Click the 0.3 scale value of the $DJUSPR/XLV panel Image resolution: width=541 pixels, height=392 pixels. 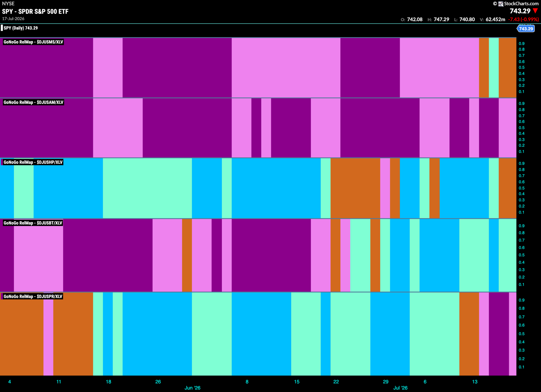pos(522,350)
